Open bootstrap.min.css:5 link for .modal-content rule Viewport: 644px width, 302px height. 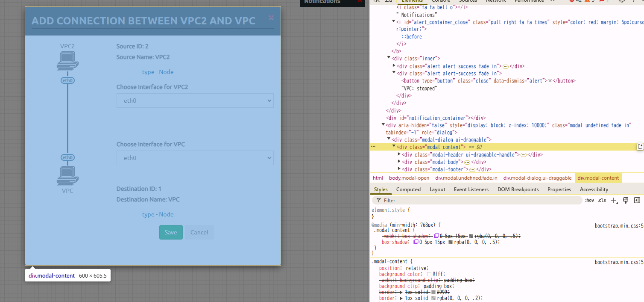pos(619,262)
